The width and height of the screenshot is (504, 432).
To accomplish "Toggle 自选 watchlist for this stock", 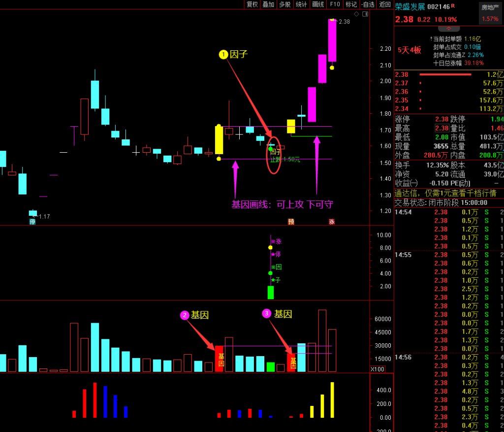I will pos(368,4).
